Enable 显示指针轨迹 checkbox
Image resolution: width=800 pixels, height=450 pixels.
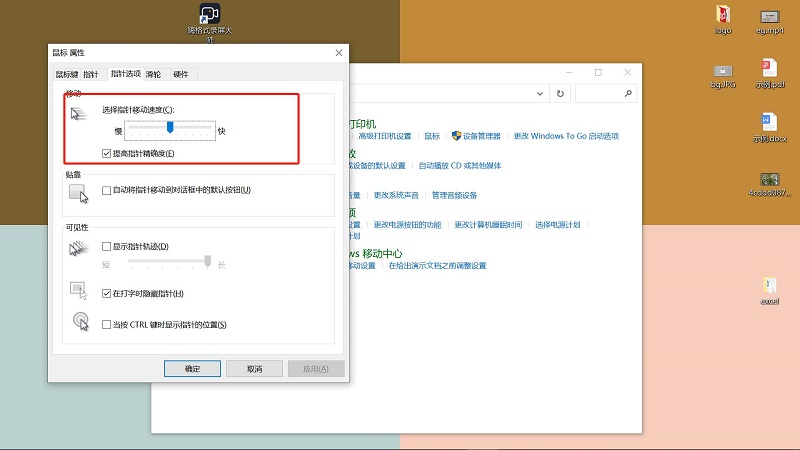[x=107, y=246]
